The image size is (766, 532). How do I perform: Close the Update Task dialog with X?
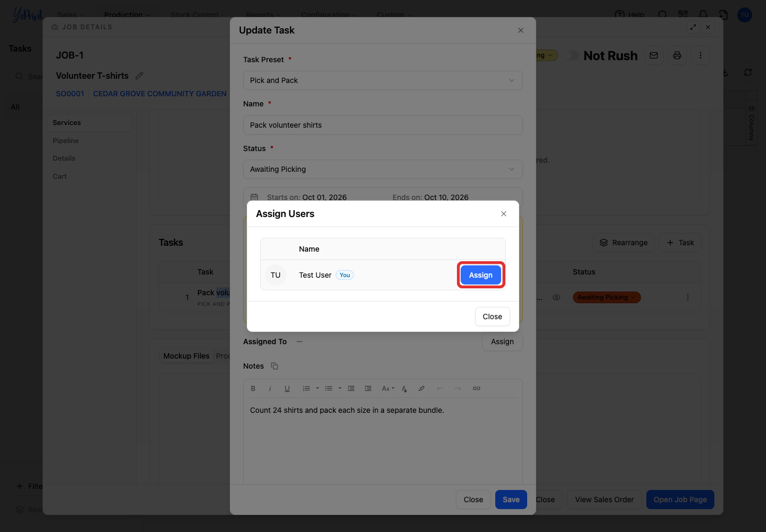pos(521,30)
